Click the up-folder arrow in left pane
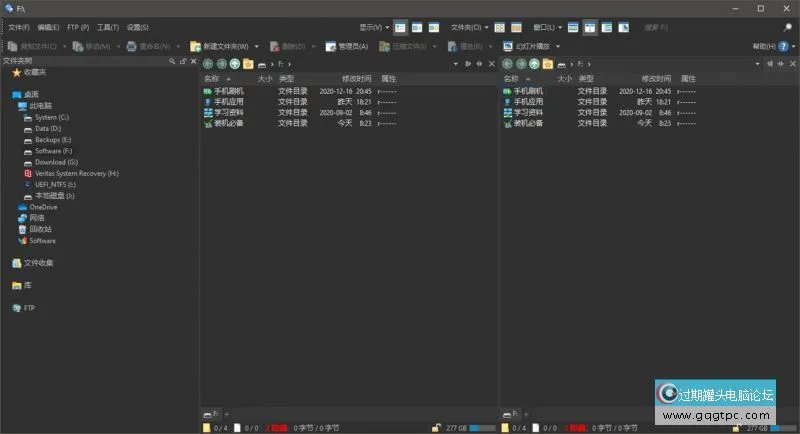The width and height of the screenshot is (800, 434). 234,64
